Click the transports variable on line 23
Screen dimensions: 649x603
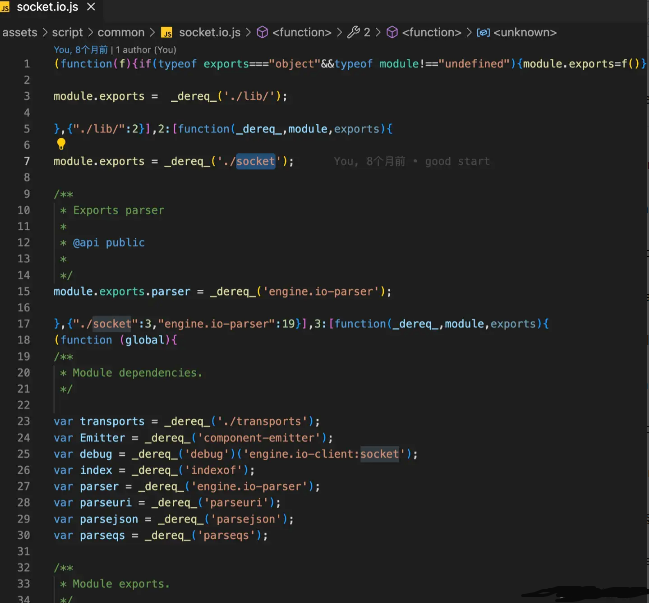[x=112, y=421]
